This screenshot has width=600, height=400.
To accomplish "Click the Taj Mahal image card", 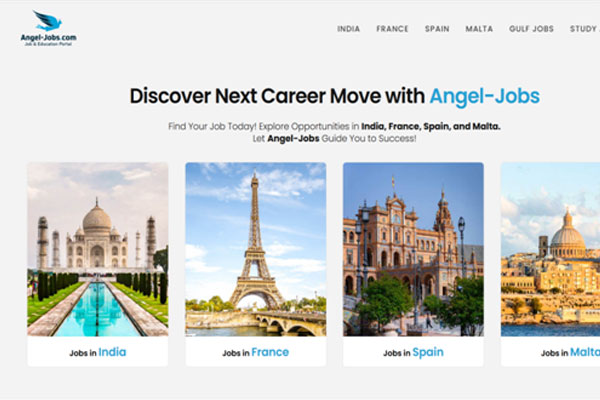I will point(98,249).
